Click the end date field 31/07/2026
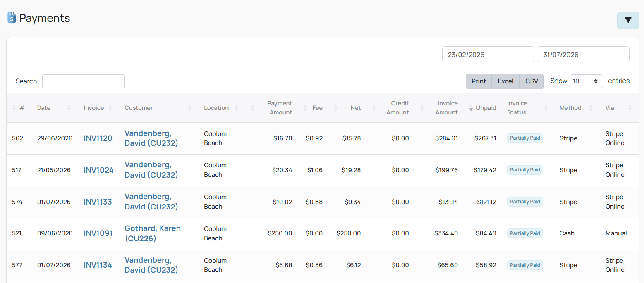644x283 pixels. coord(584,55)
